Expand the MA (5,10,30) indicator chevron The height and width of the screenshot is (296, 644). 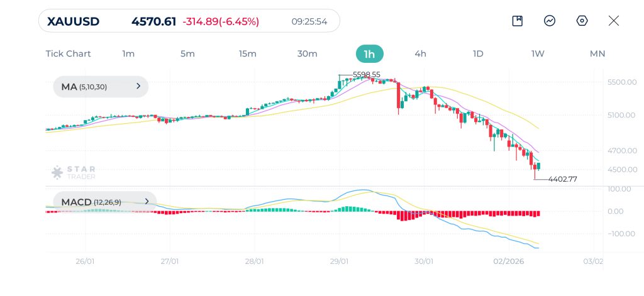(138, 86)
